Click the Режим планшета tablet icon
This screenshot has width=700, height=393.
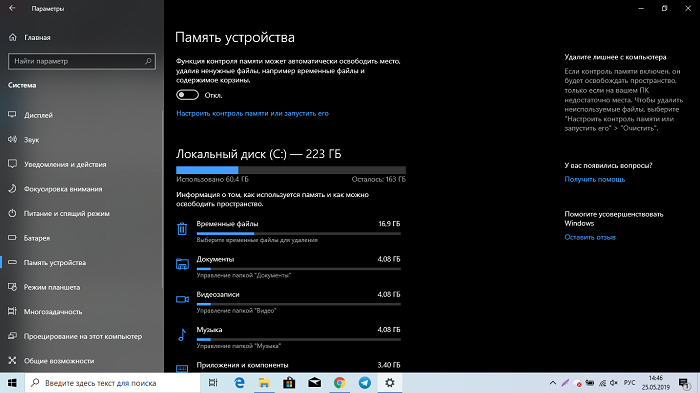point(12,287)
